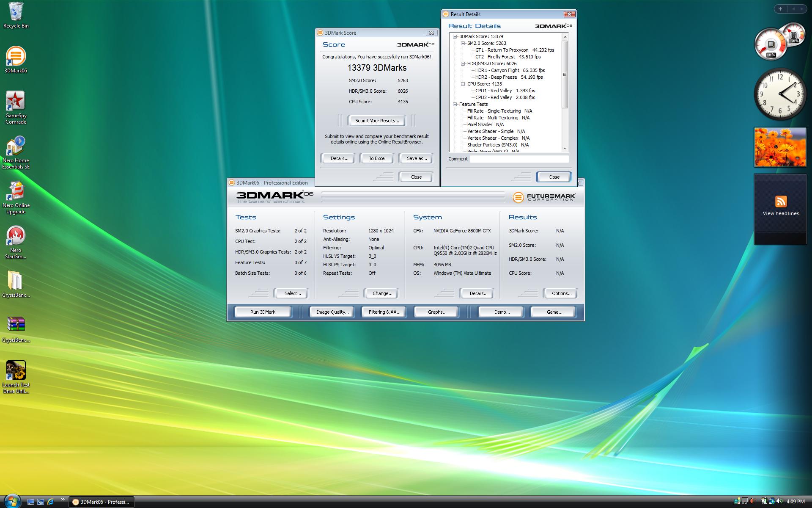This screenshot has height=508, width=812.
Task: Collapse the HDR/SM3.0 Score tree node
Action: (463, 63)
